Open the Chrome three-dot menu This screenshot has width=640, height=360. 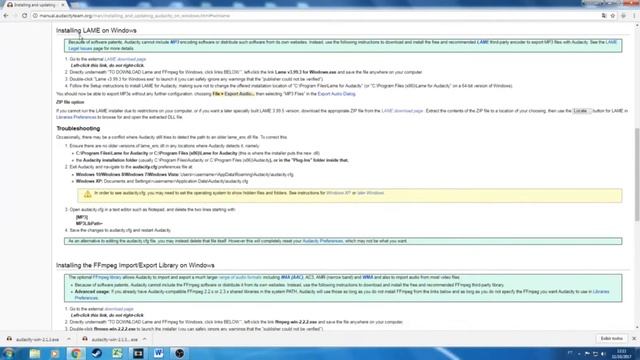pos(634,16)
